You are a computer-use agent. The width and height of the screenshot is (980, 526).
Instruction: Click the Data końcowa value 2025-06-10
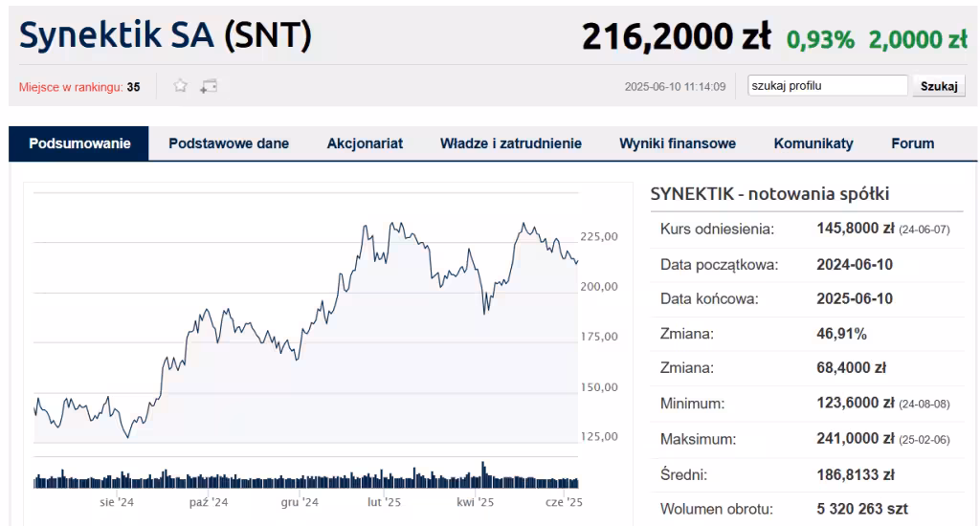click(x=855, y=298)
